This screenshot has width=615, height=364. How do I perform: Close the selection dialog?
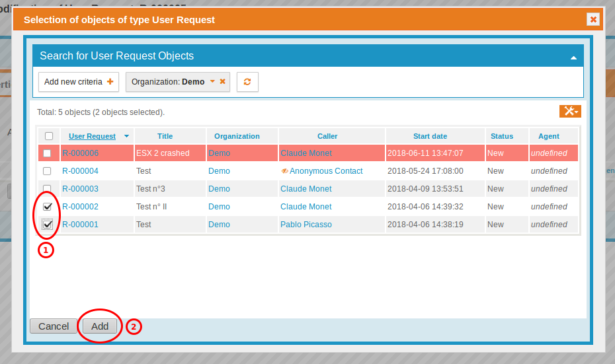point(593,19)
